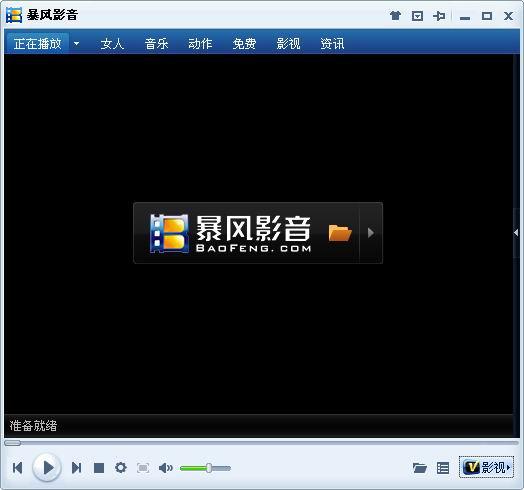Viewport: 524px width, 490px height.
Task: Start playback with the play button
Action: (x=47, y=468)
